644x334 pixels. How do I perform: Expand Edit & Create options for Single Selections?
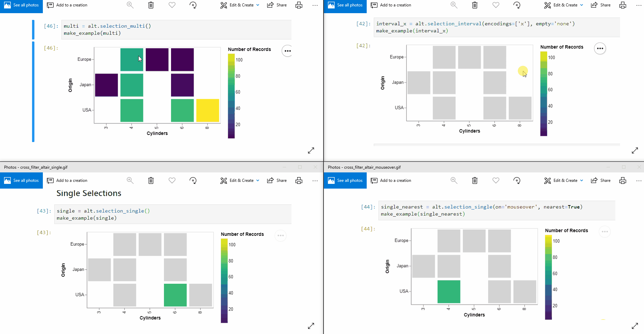(239, 180)
